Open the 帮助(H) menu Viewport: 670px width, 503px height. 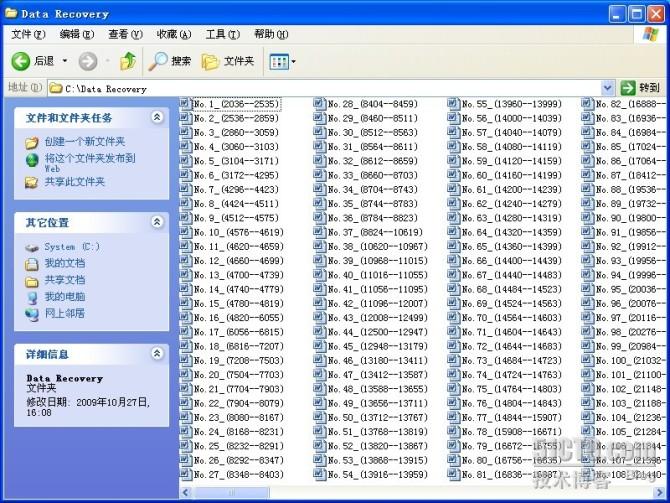(x=271, y=34)
